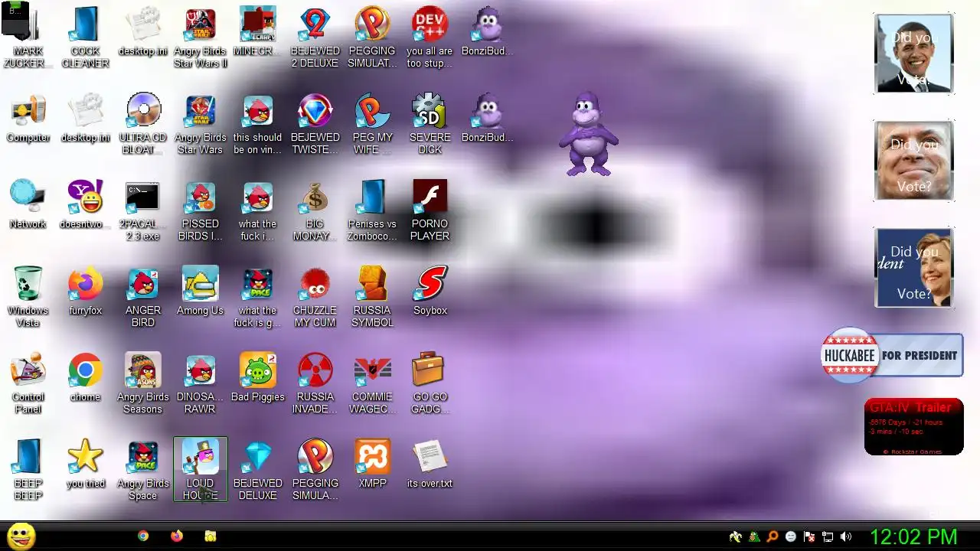Viewport: 980px width, 551px height.
Task: Launch BEJEWELED TWISTE... shortcut
Action: [x=315, y=125]
